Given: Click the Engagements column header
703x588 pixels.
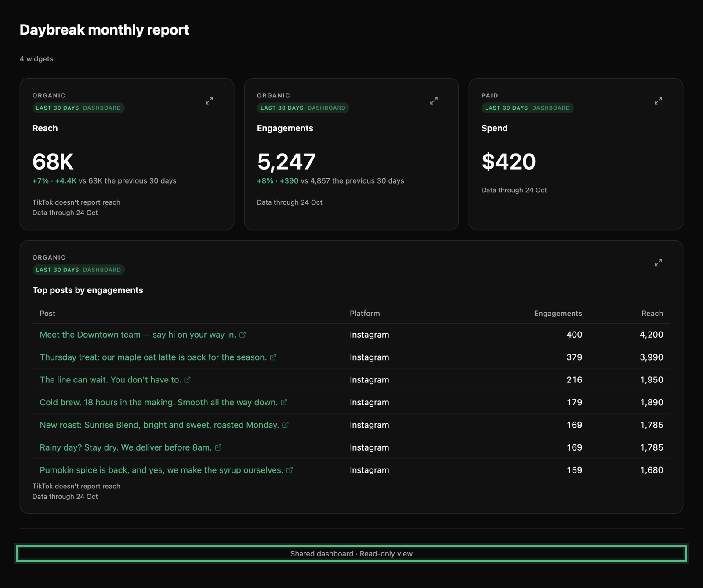Looking at the screenshot, I should click(558, 314).
